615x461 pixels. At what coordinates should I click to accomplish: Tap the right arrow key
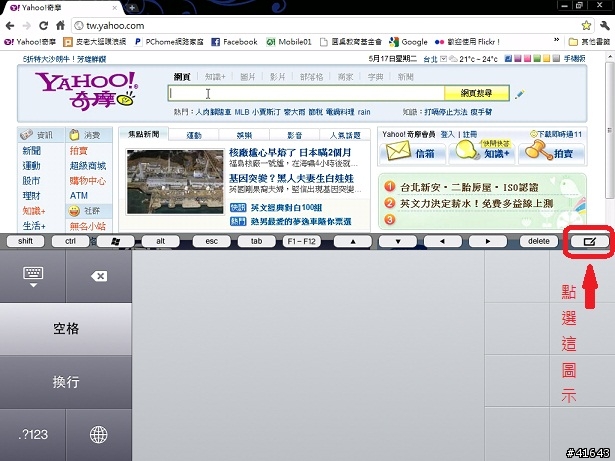click(488, 241)
